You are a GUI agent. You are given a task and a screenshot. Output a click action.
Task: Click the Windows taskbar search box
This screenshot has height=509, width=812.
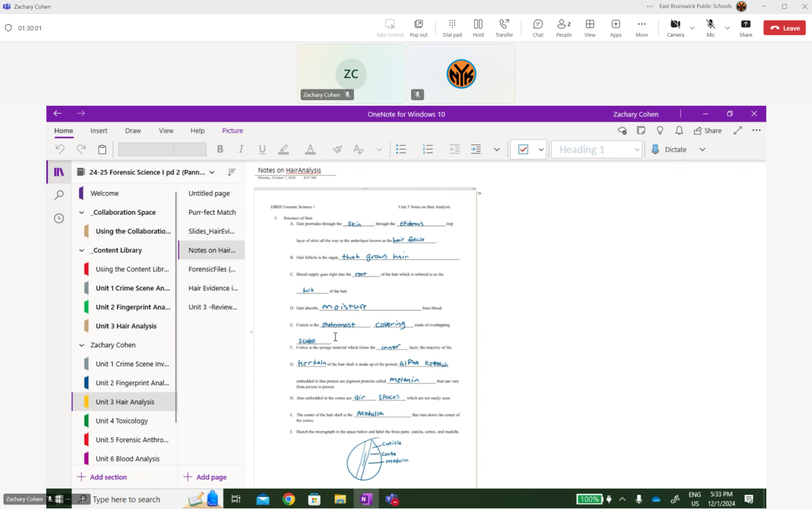click(126, 499)
